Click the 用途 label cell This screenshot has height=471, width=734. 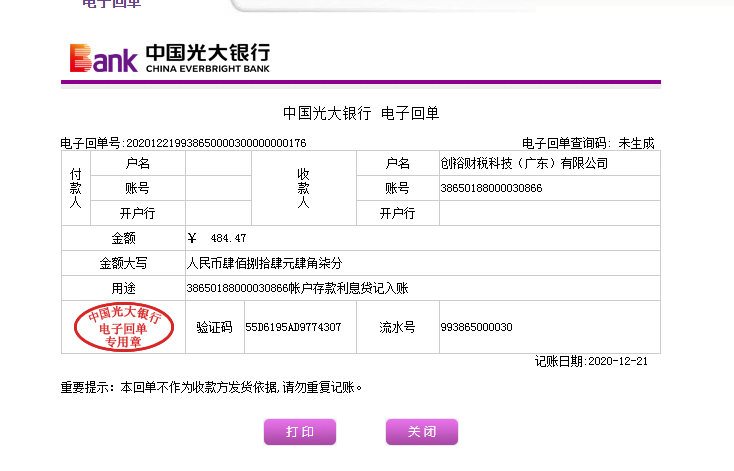click(x=124, y=288)
